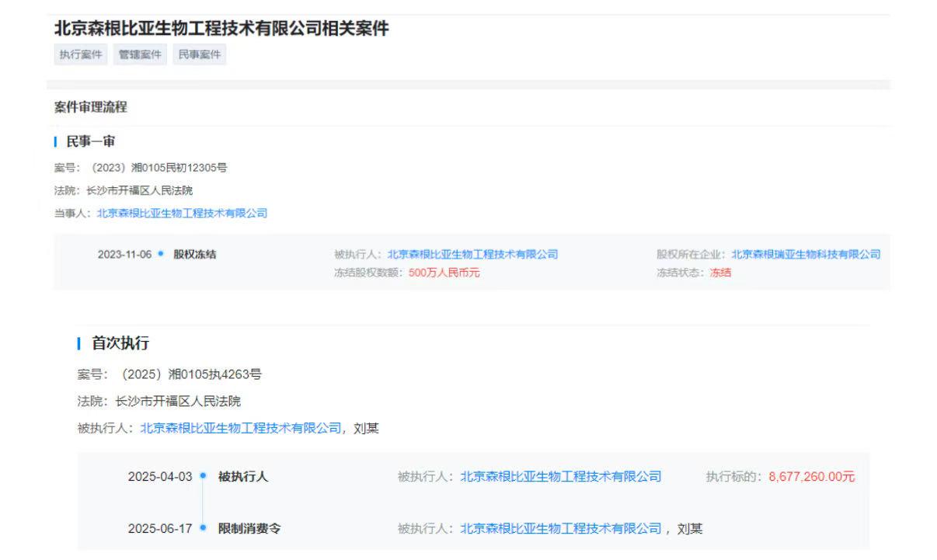Select the 管辖案件 tag filter
Viewport: 937px width, 560px height.
click(x=141, y=54)
